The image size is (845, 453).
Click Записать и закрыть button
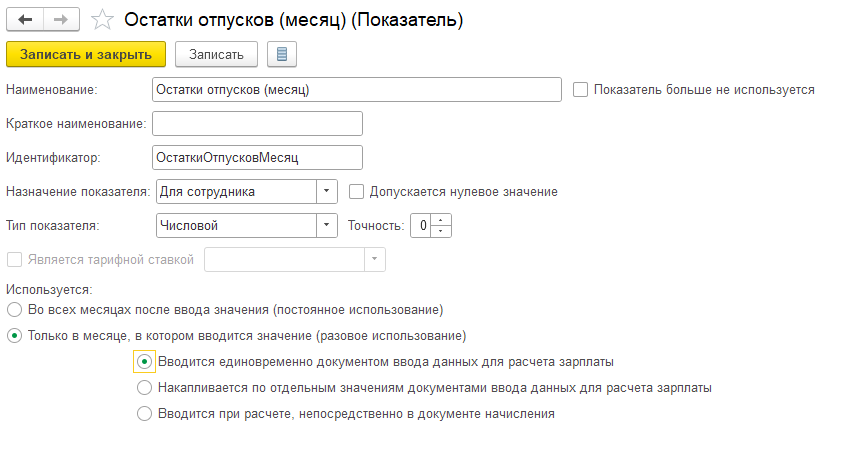pyautogui.click(x=86, y=54)
